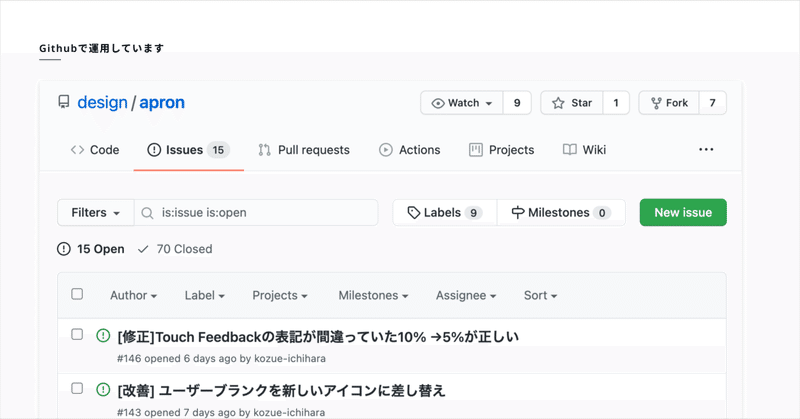The height and width of the screenshot is (419, 800).
Task: Star the apron repository
Action: coord(571,103)
